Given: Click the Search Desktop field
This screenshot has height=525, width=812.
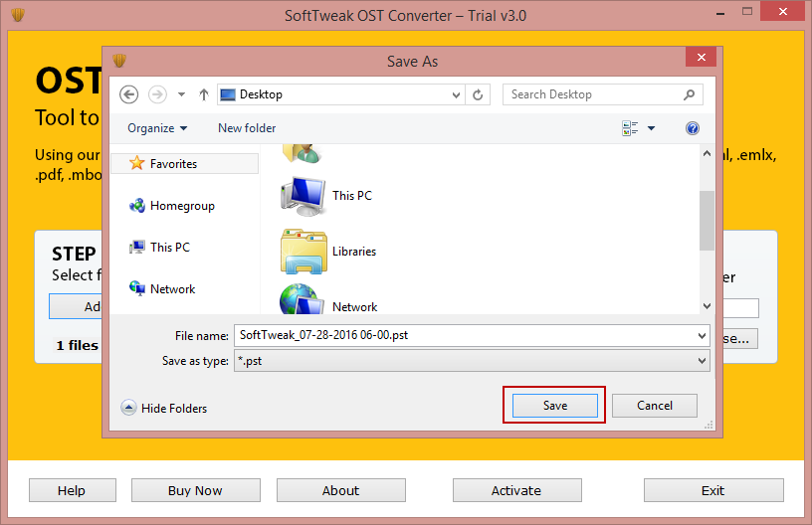Looking at the screenshot, I should point(603,94).
